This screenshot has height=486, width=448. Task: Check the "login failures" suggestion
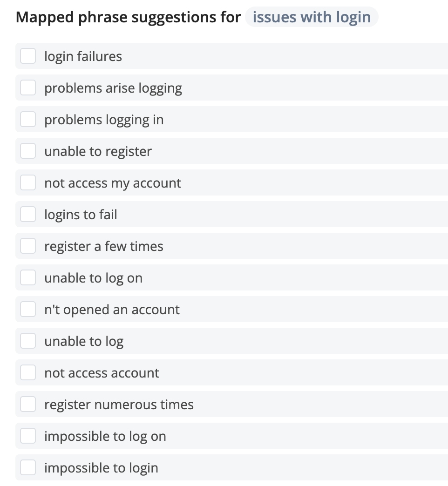point(28,56)
